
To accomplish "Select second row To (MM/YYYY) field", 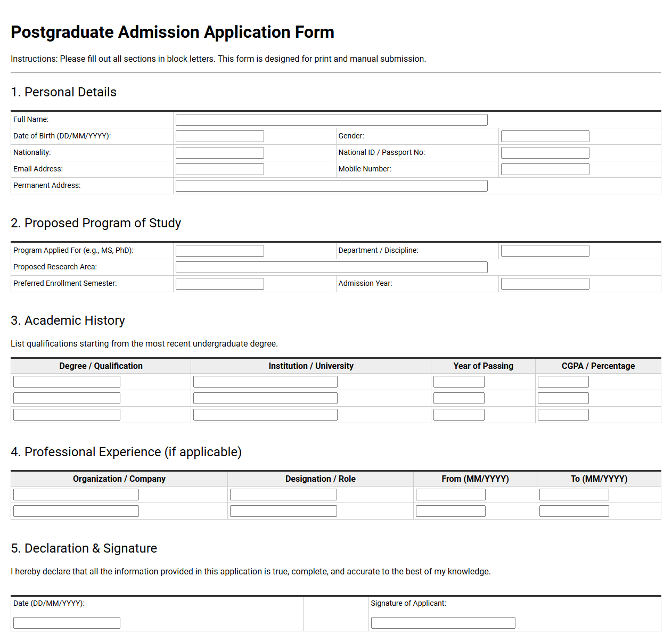I will coord(574,511).
